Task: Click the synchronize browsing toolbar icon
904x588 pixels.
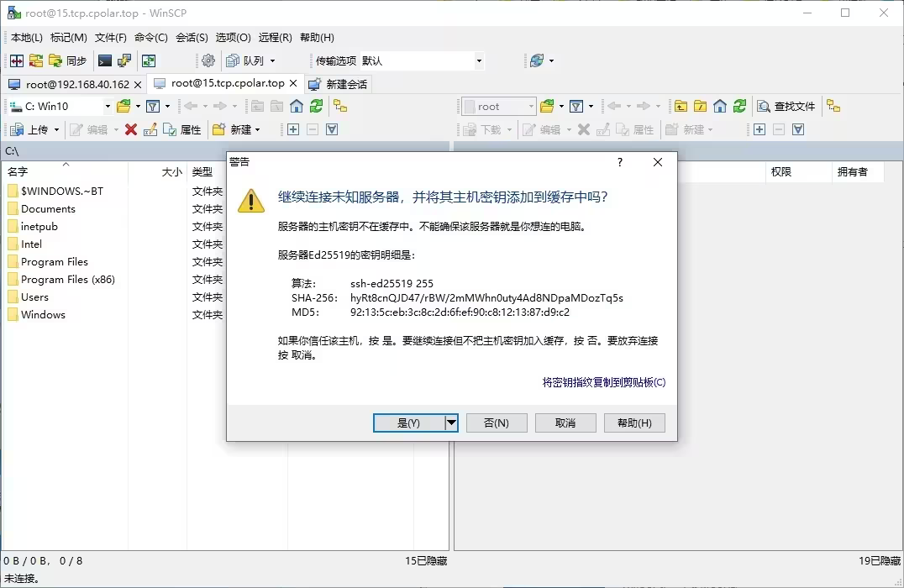Action: click(x=149, y=60)
